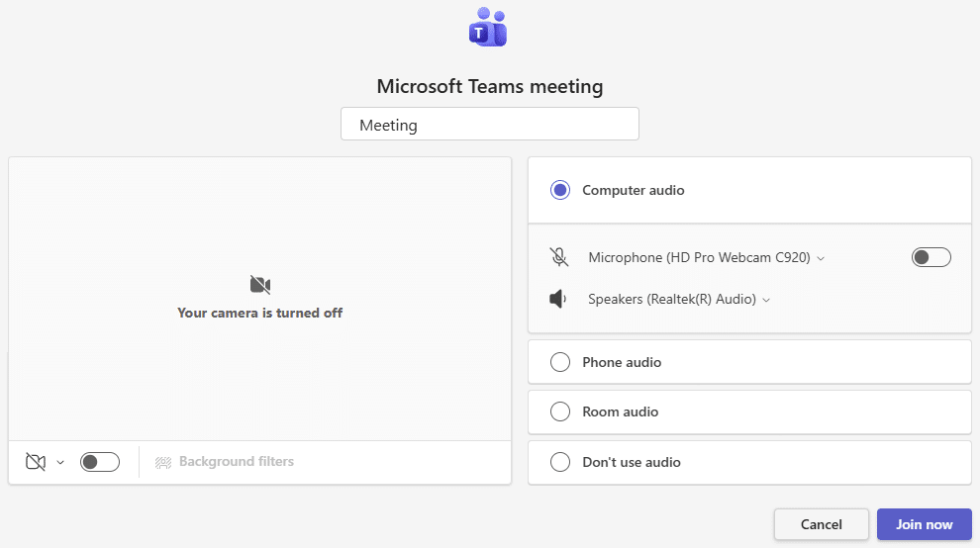The height and width of the screenshot is (548, 980).
Task: Click the muted microphone icon
Action: click(x=559, y=257)
